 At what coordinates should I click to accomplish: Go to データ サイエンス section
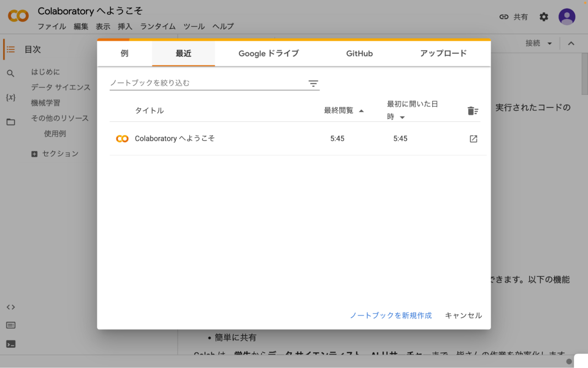pyautogui.click(x=61, y=87)
